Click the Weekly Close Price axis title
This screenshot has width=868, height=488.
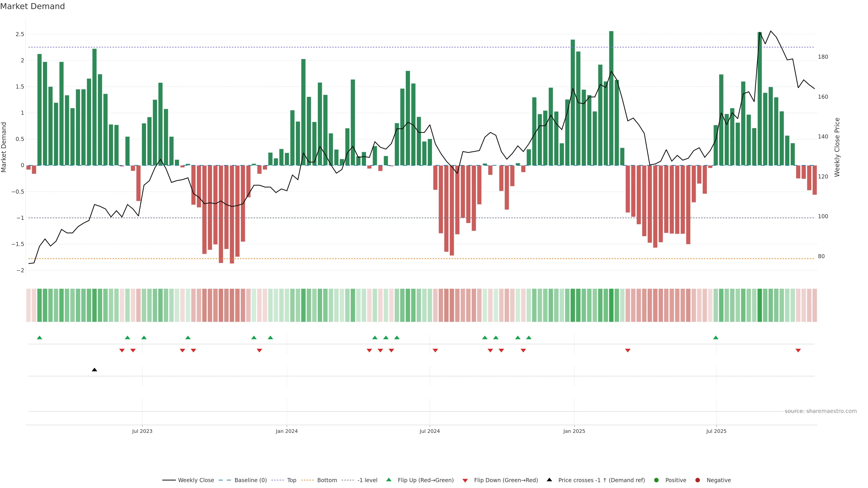[837, 147]
